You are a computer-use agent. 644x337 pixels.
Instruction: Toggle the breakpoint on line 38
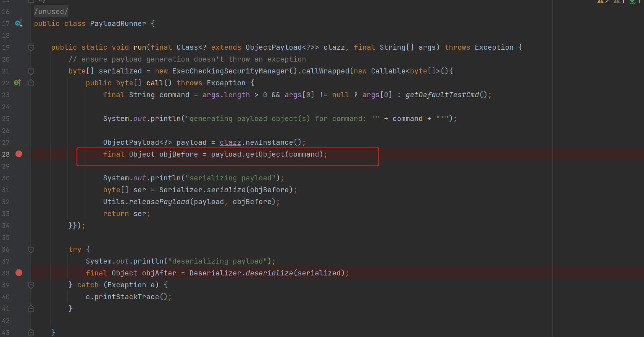point(19,273)
